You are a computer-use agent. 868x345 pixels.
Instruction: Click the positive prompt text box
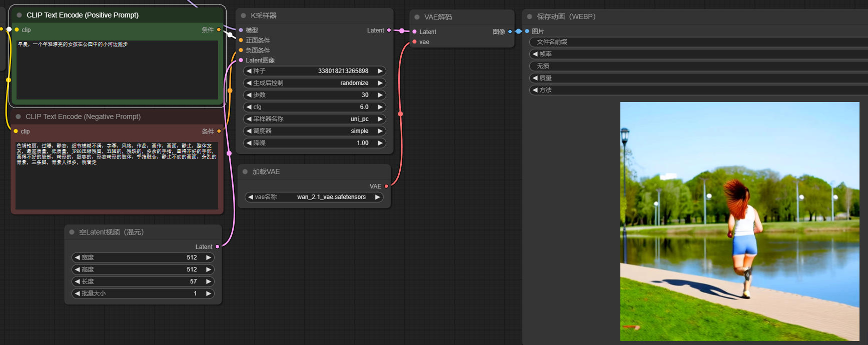tap(117, 70)
